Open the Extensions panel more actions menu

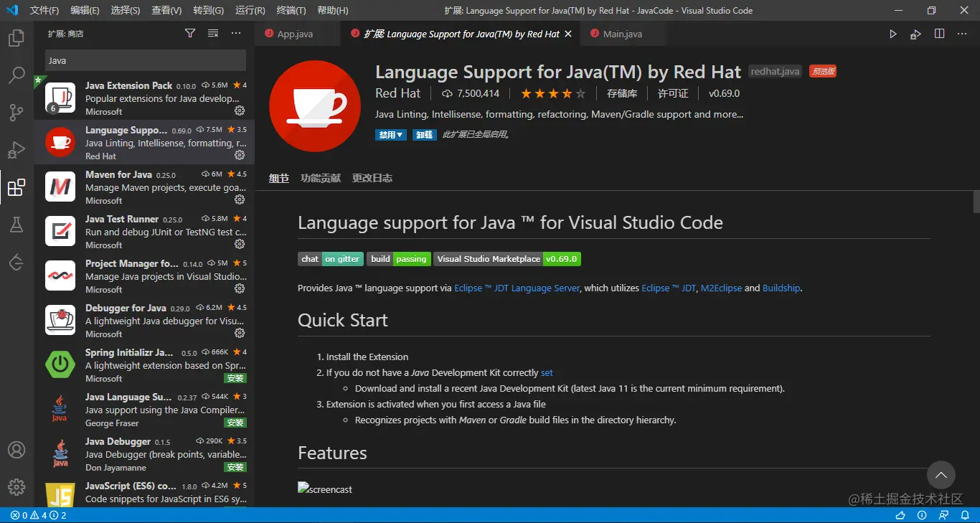[x=236, y=33]
